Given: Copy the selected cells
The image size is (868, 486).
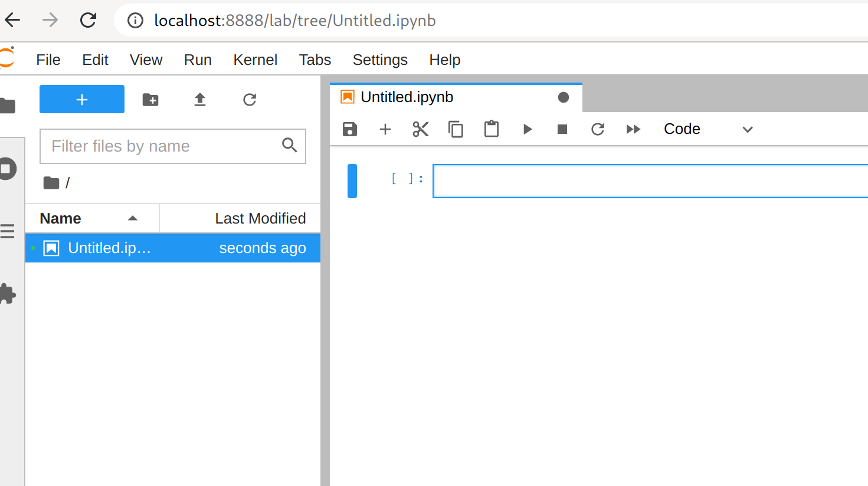Looking at the screenshot, I should (x=456, y=129).
